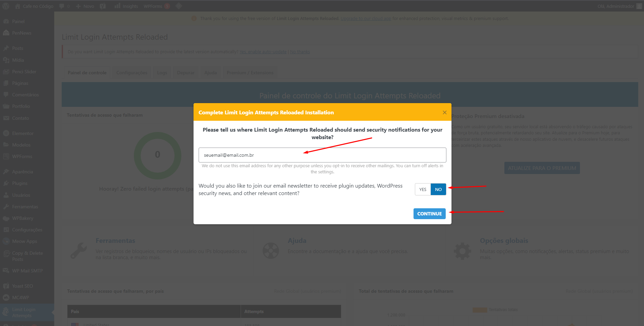Click Yes, enable auto-update link
The height and width of the screenshot is (326, 644).
[x=263, y=52]
